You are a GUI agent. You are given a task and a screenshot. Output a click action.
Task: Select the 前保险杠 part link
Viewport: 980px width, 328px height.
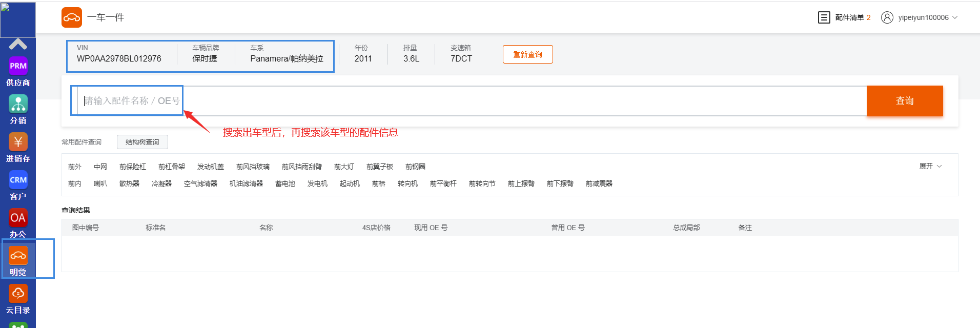(133, 167)
